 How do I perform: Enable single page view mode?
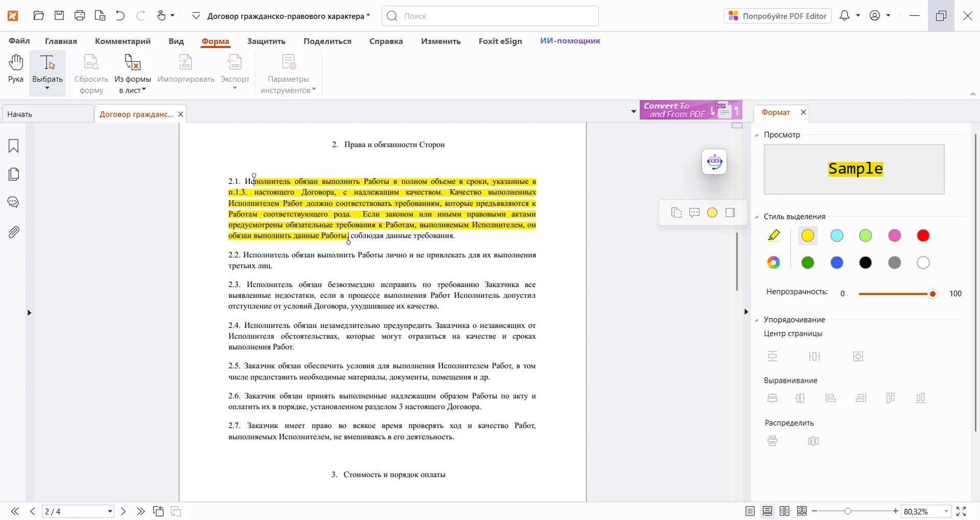[750, 511]
